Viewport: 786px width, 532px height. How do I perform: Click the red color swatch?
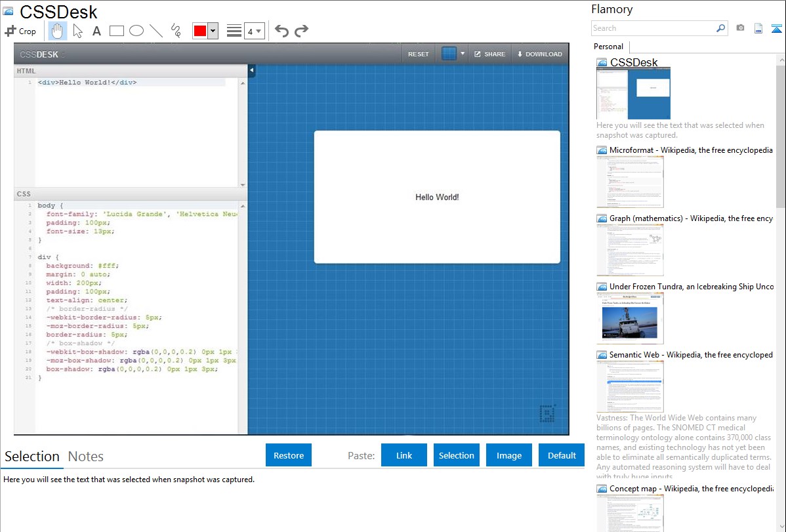(200, 31)
